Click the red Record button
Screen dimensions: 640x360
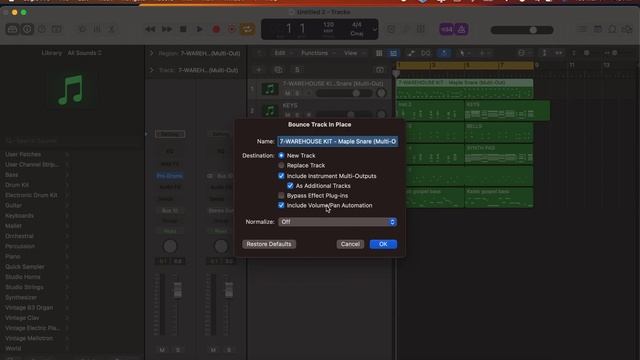216,29
